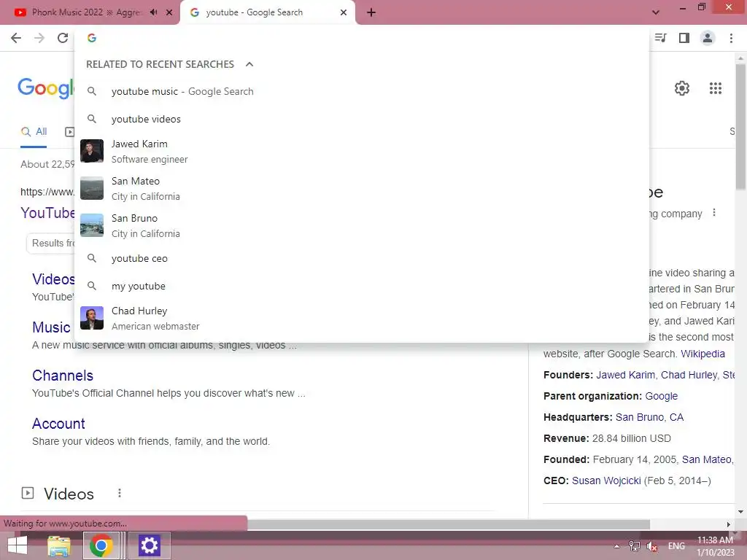747x560 pixels.
Task: Select the 'youtube videos' suggestion
Action: point(362,119)
